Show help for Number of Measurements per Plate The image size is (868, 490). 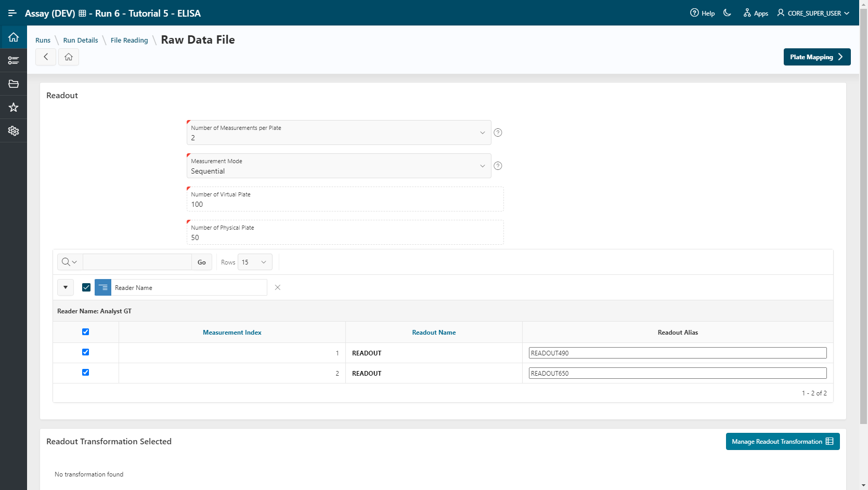pyautogui.click(x=498, y=133)
